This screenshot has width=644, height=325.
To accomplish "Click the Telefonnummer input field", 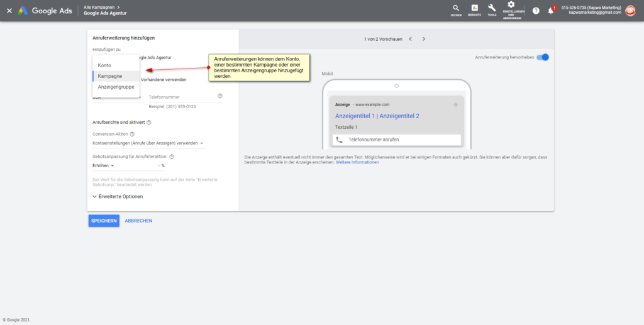I will click(181, 97).
